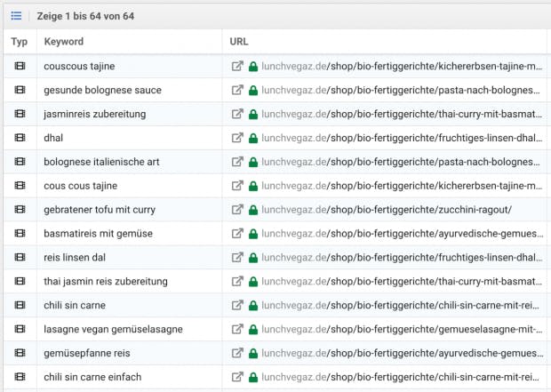The width and height of the screenshot is (551, 392).
Task: Click green lock icon for gebratener tofu mit curry
Action: [x=253, y=210]
